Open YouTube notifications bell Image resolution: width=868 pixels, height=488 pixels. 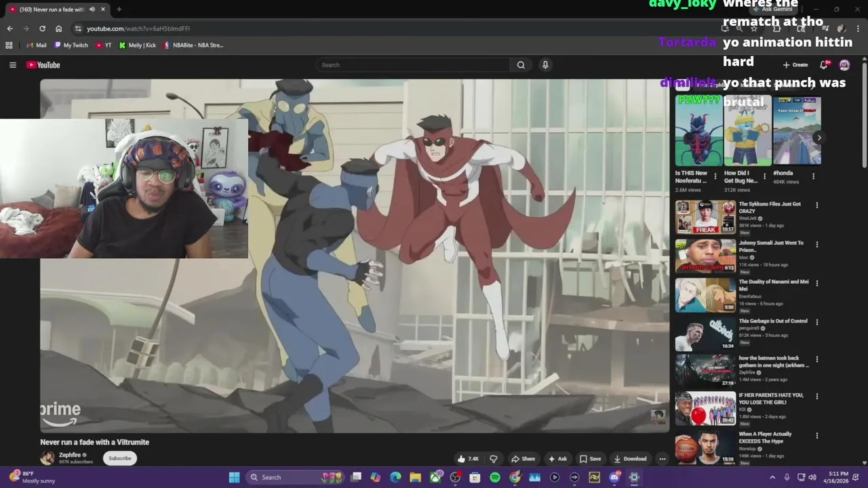coord(824,65)
